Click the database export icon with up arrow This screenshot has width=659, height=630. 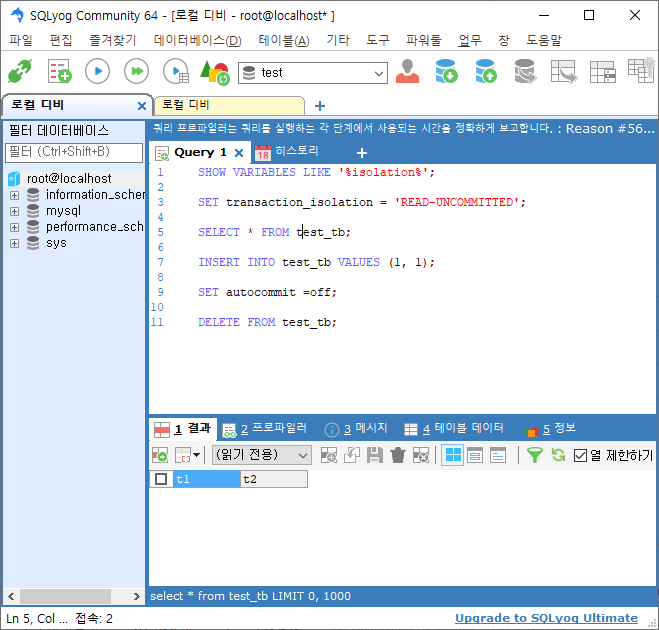coord(486,71)
